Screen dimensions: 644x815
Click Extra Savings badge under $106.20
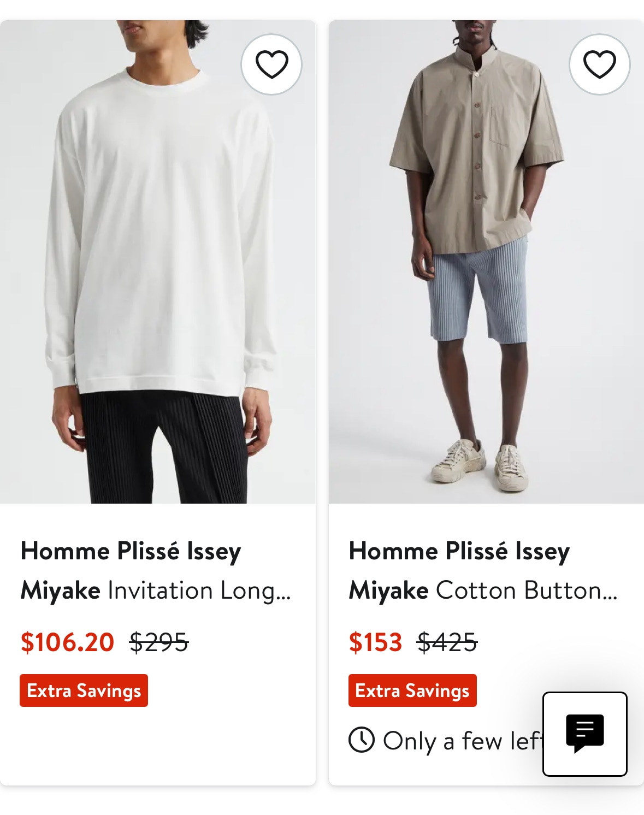(x=84, y=690)
